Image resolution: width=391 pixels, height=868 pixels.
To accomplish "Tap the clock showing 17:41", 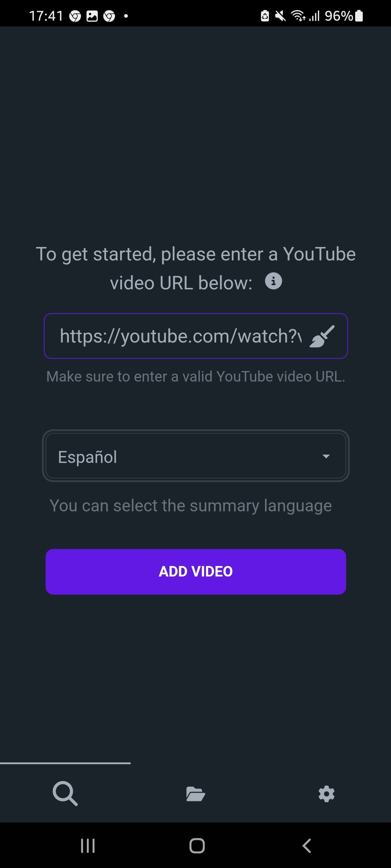I will click(x=46, y=16).
